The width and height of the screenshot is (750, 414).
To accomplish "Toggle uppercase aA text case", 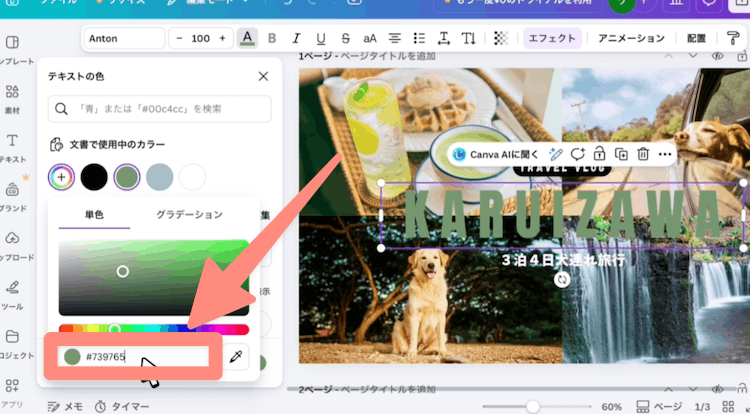I will (x=370, y=38).
